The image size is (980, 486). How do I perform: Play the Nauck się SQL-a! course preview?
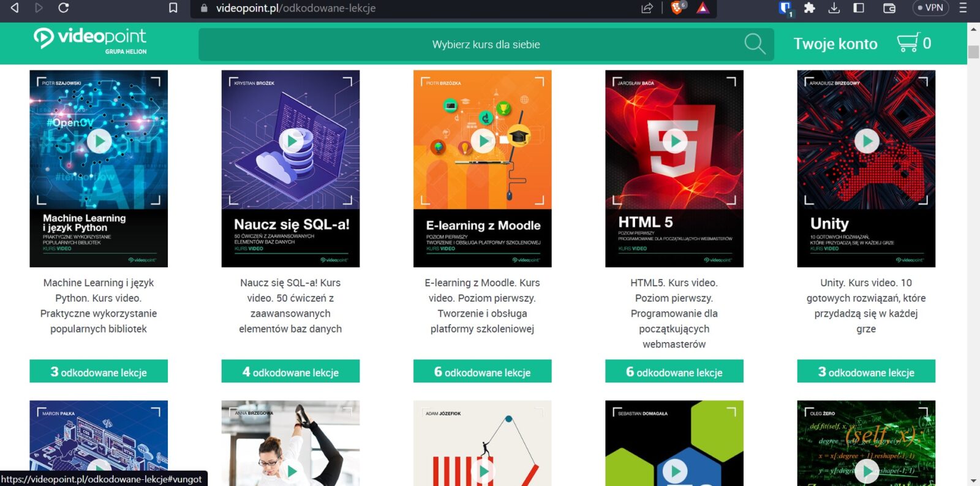tap(291, 141)
